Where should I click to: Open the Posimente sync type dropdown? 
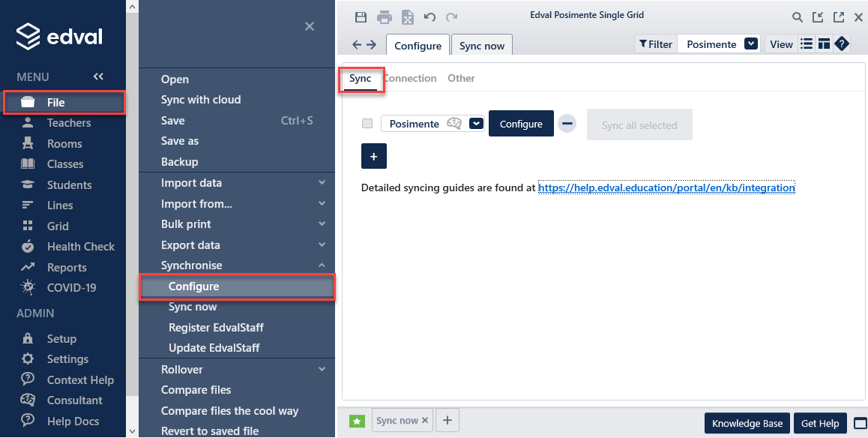476,124
